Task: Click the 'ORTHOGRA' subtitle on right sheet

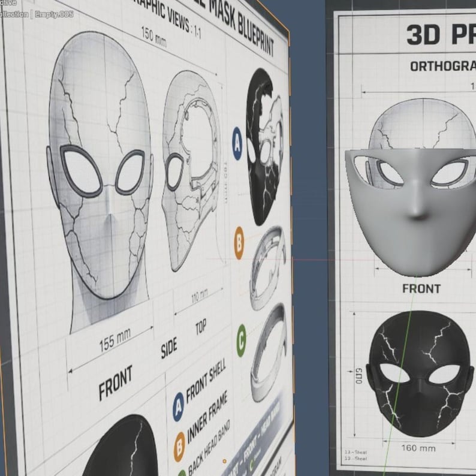Action: 442,66
